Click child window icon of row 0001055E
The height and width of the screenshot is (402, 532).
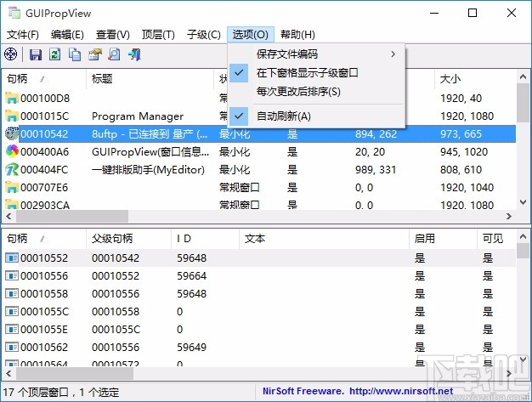tap(12, 330)
